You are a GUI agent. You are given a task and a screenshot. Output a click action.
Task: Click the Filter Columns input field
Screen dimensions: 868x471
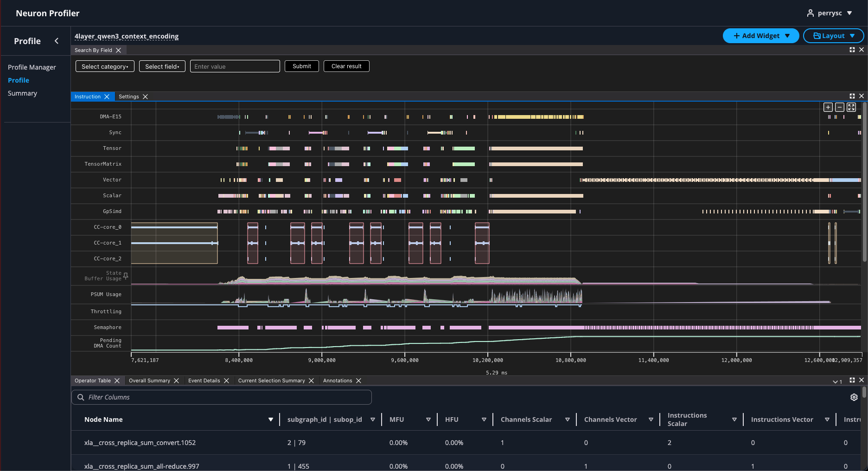pyautogui.click(x=221, y=397)
